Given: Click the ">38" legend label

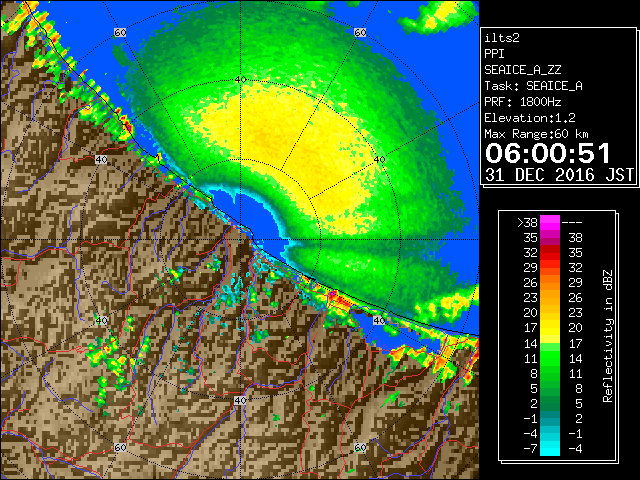Looking at the screenshot, I should pyautogui.click(x=527, y=223).
